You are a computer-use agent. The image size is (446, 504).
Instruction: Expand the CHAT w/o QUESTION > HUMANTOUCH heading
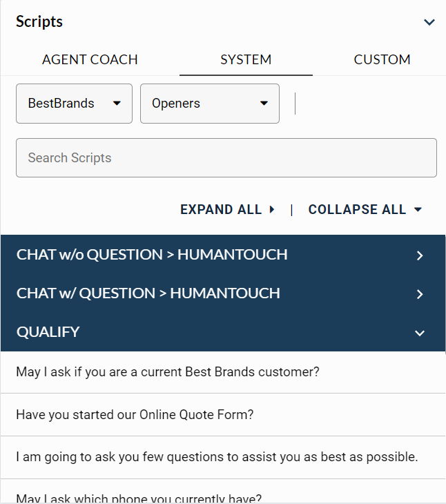coord(152,255)
